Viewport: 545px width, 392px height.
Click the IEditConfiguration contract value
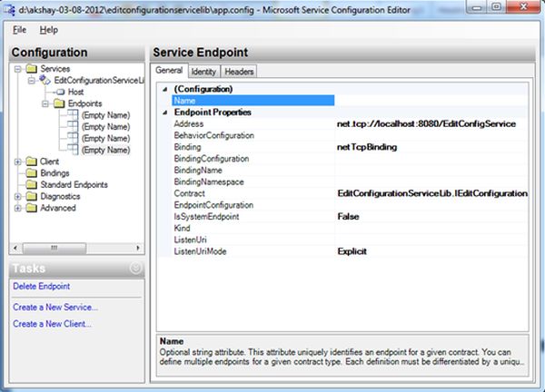tap(432, 193)
